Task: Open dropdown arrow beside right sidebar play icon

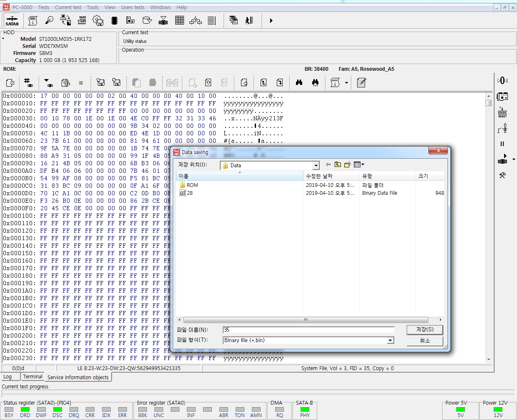Action: [514, 159]
